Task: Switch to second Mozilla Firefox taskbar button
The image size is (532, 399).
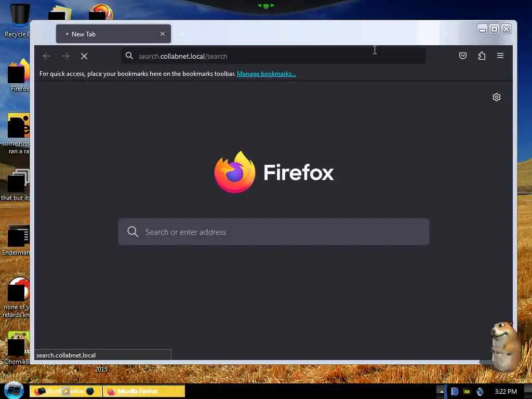Action: pyautogui.click(x=144, y=391)
